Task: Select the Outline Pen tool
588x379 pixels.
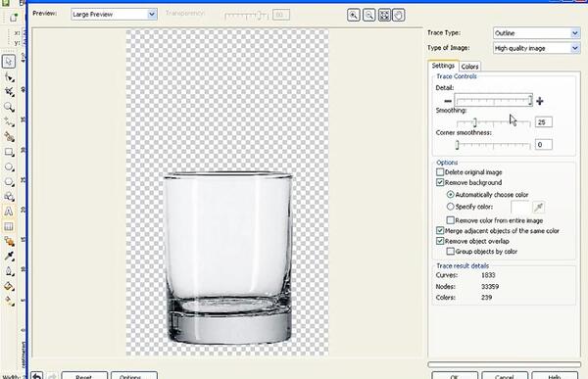Action: 9,271
